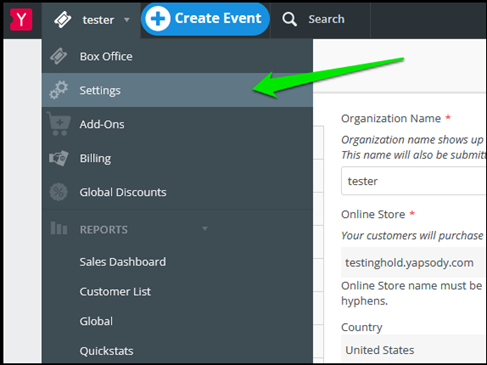The image size is (487, 365).
Task: Click the Search field text
Action: (x=326, y=19)
